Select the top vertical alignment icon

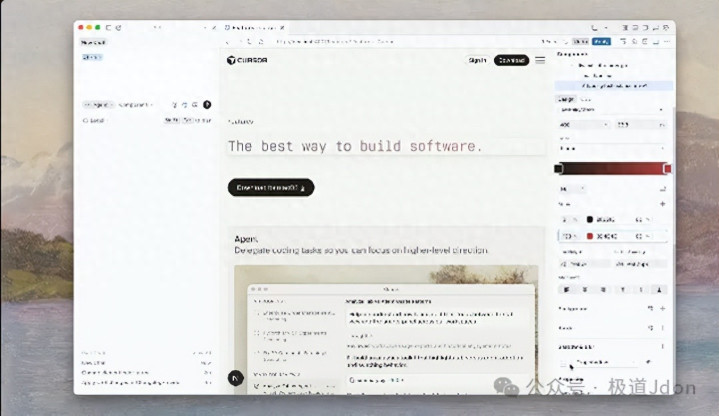coord(622,289)
